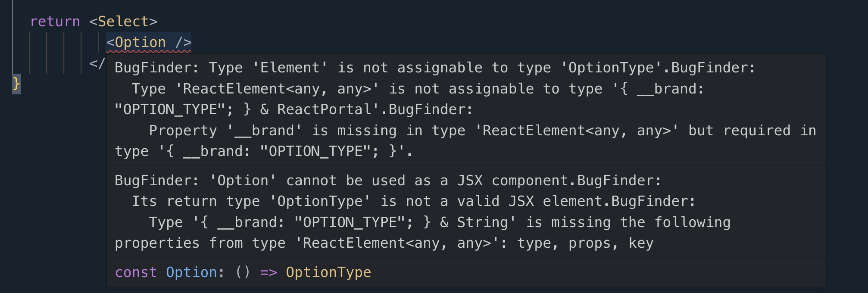Click "OPTION_TYPE" string in the third tooltip line
868x293 pixels.
170,109
